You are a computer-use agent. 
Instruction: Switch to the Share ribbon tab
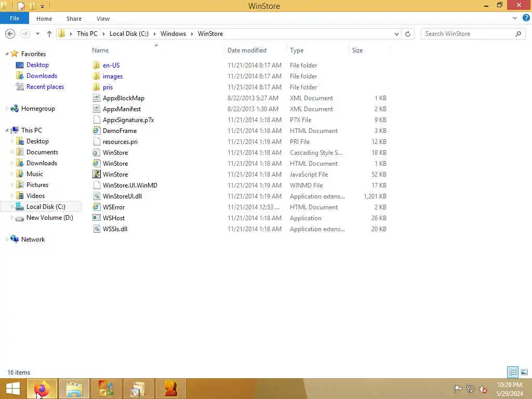point(74,19)
